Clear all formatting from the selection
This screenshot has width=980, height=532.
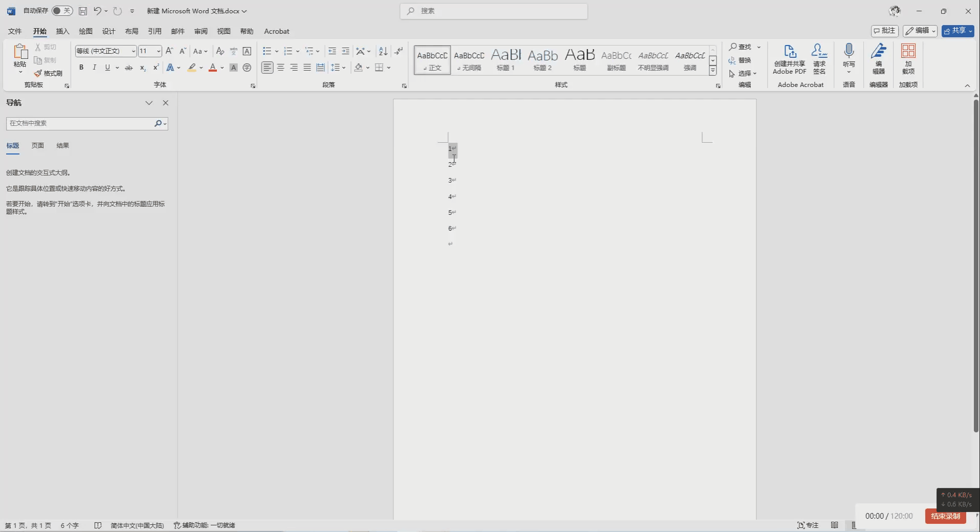pos(220,51)
